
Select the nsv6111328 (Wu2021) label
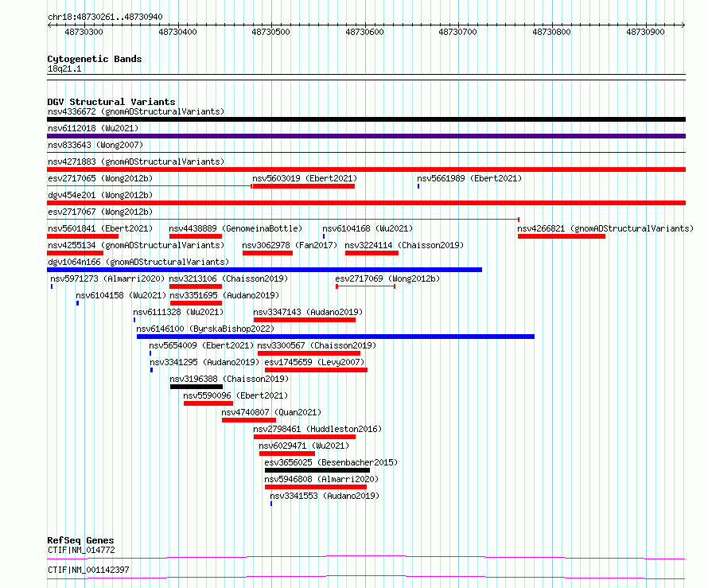pyautogui.click(x=178, y=312)
